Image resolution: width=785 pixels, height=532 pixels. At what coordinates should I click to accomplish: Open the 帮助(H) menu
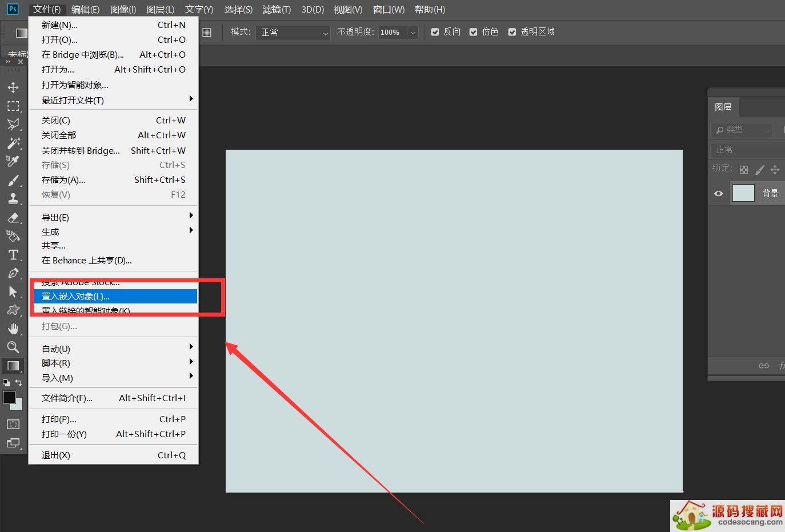(430, 9)
